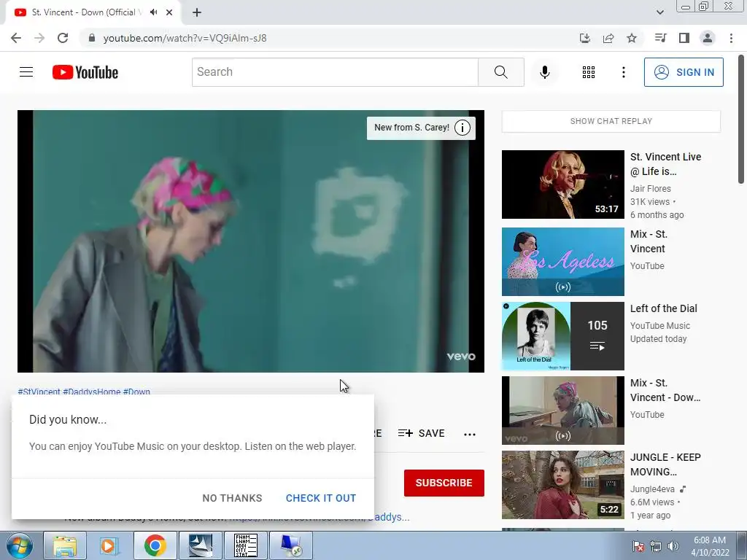Open YouTube settings three-dot menu
This screenshot has height=560, width=747.
[x=623, y=72]
